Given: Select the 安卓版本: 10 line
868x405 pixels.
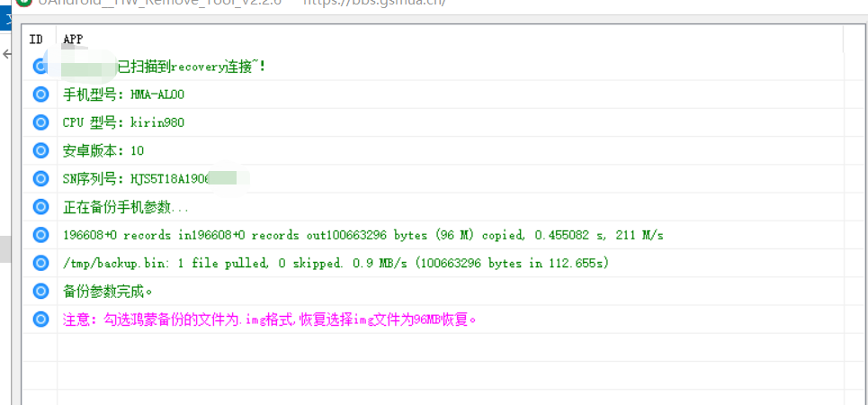Looking at the screenshot, I should [103, 150].
